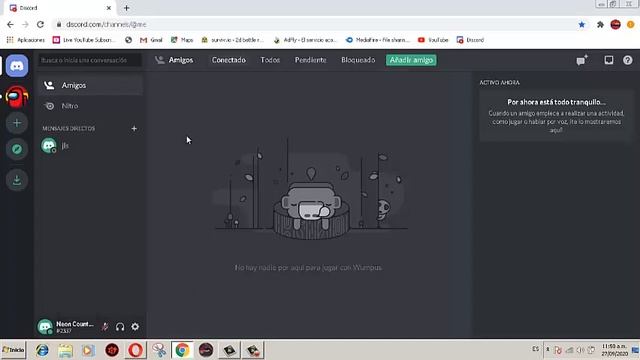Open Live YouTube Subscriber bookmark

(x=84, y=40)
